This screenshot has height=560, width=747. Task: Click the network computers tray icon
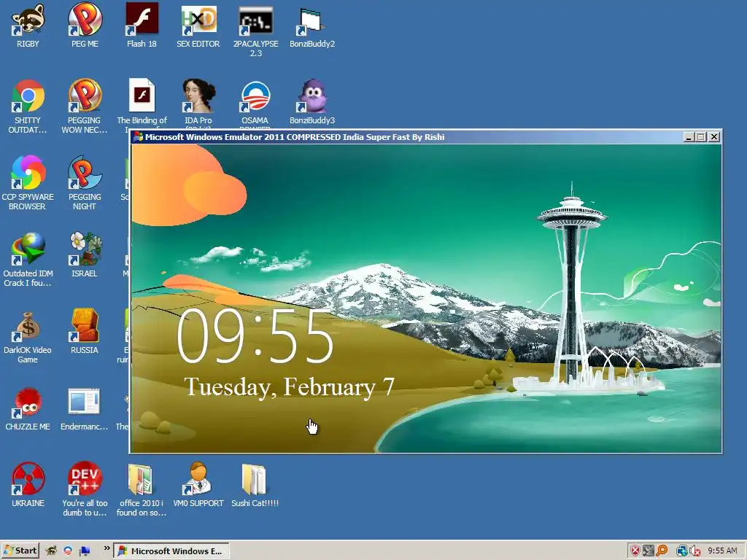pos(681,551)
